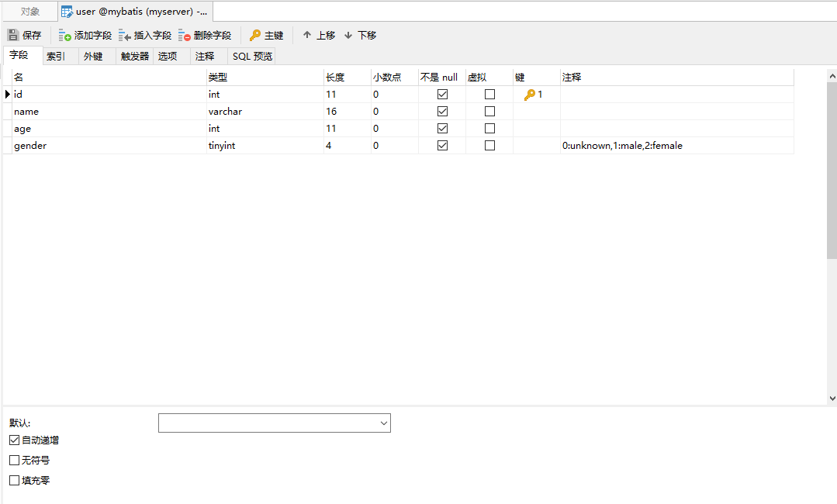
Task: Enable the 无符号 unsigned option
Action: click(x=15, y=460)
